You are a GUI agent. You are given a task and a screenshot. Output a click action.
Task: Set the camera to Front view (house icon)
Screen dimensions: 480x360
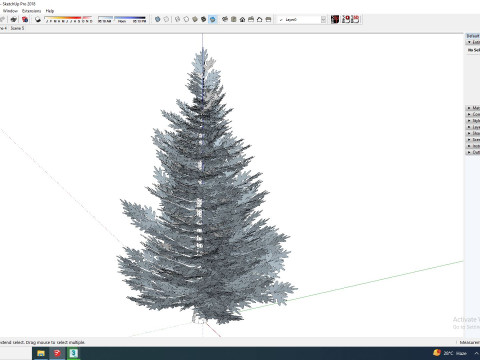coord(242,19)
